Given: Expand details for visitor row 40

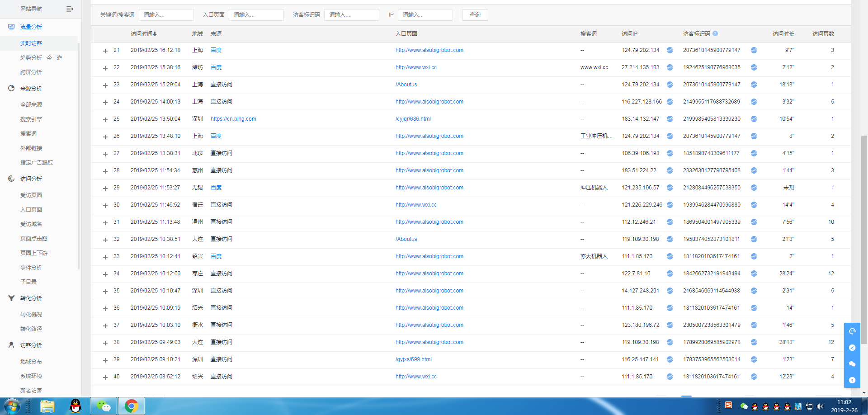Looking at the screenshot, I should pyautogui.click(x=105, y=377).
